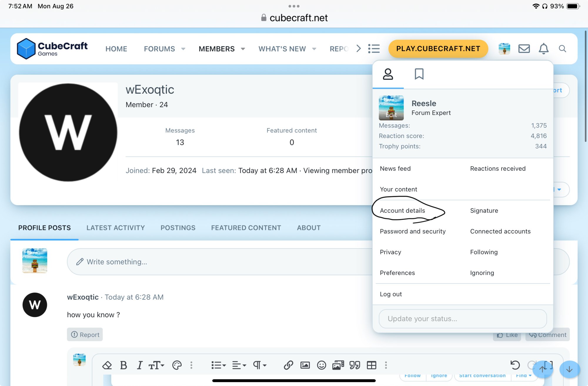Open the paragraph format dropdown
588x386 pixels.
[260, 365]
